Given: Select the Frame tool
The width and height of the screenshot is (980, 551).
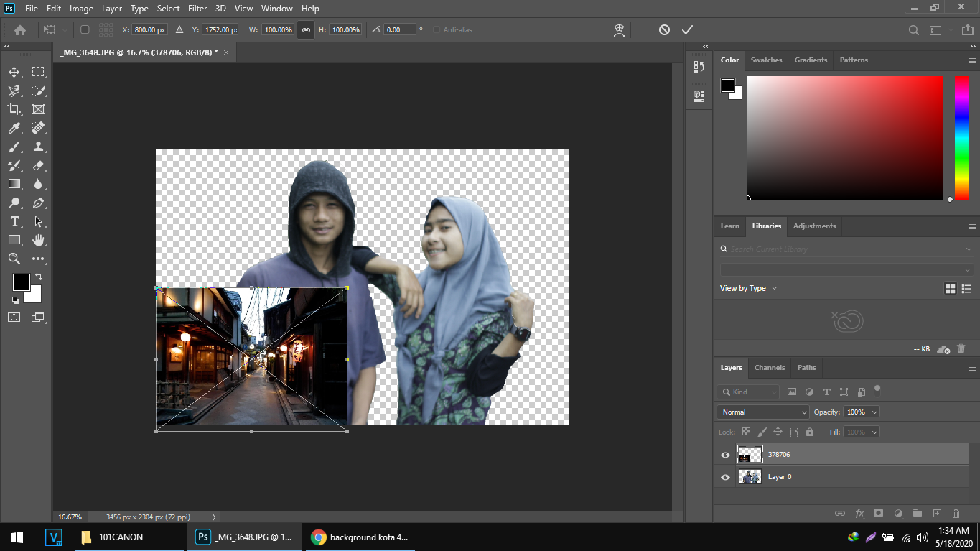Looking at the screenshot, I should (x=38, y=109).
